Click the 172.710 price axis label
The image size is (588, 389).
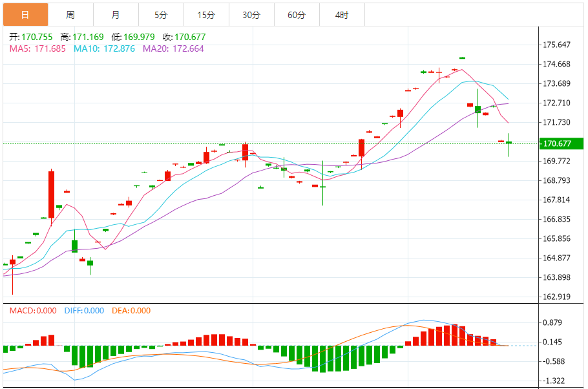(557, 103)
